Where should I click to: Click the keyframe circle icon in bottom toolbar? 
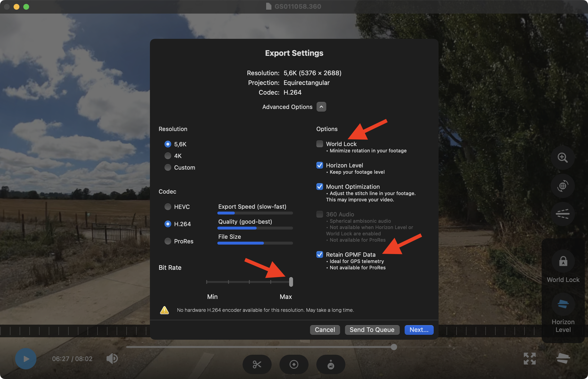pos(294,364)
